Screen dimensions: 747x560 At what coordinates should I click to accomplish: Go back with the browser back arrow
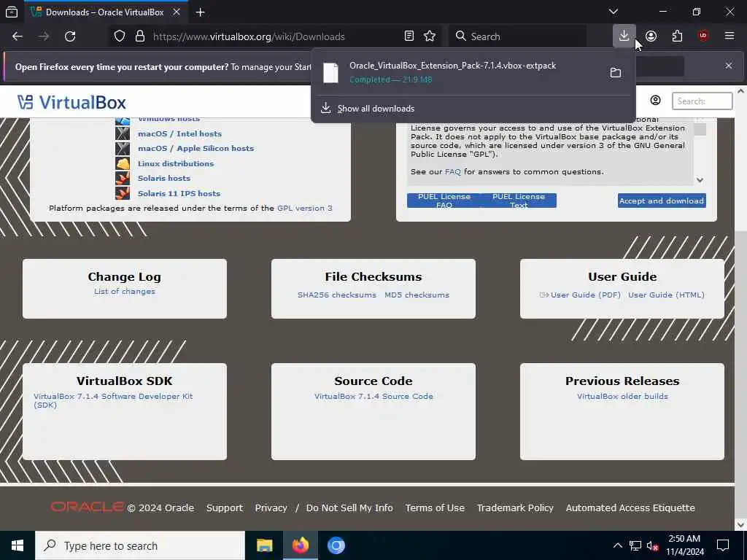pos(18,36)
